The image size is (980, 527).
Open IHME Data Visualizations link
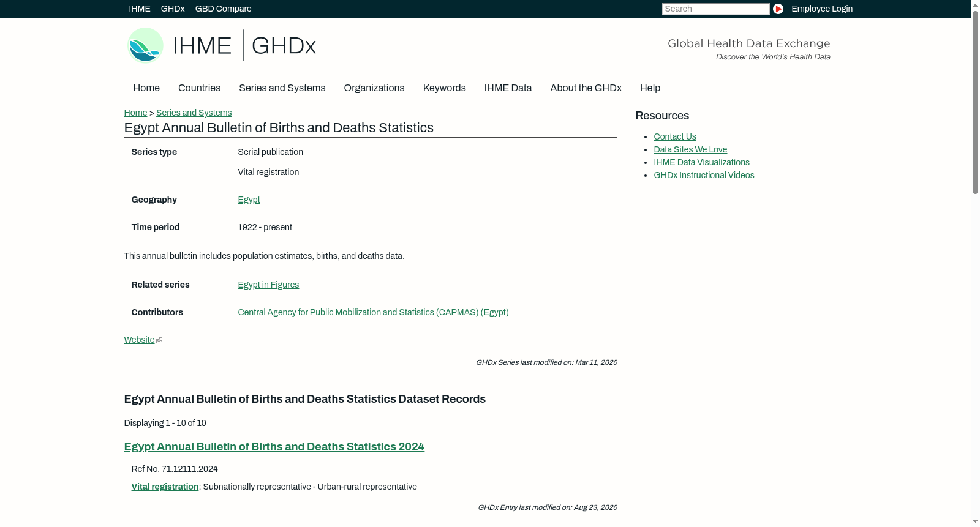pyautogui.click(x=701, y=162)
